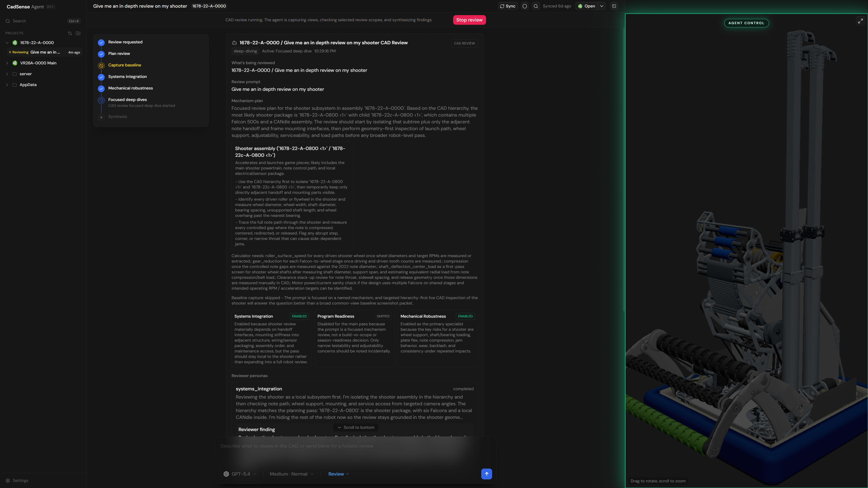Click the Shooter assembly plan card heading

click(290, 152)
